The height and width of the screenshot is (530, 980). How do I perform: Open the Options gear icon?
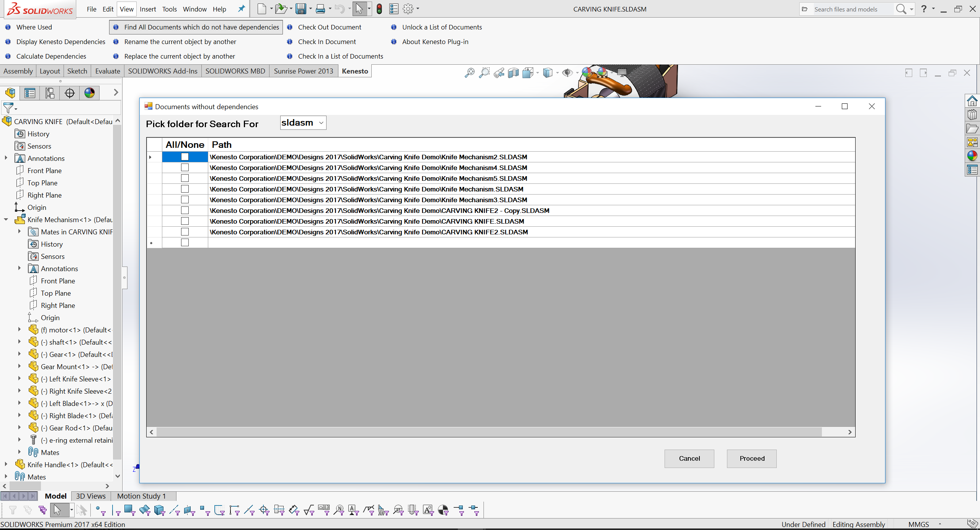[408, 9]
